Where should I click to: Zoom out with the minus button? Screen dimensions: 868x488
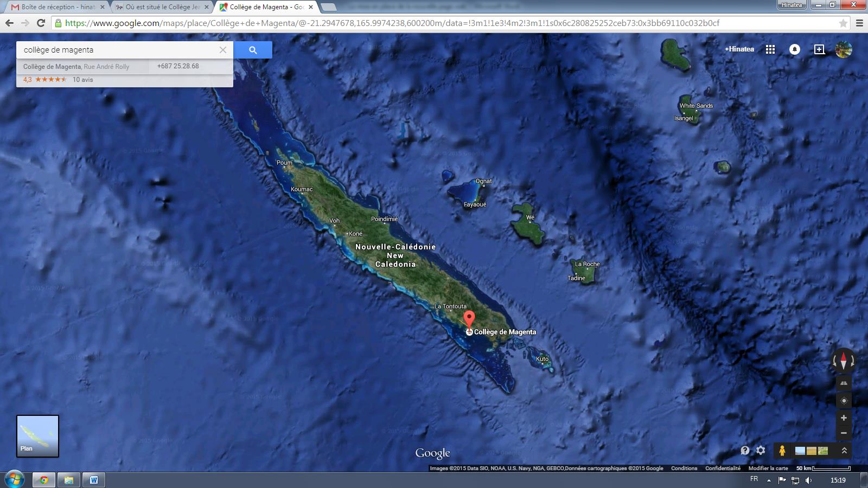[844, 433]
